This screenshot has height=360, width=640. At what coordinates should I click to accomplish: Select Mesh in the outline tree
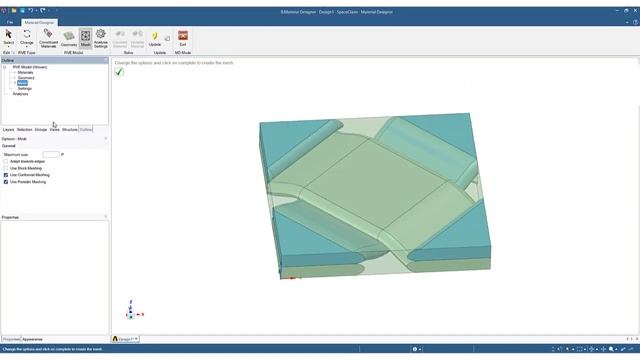[22, 83]
